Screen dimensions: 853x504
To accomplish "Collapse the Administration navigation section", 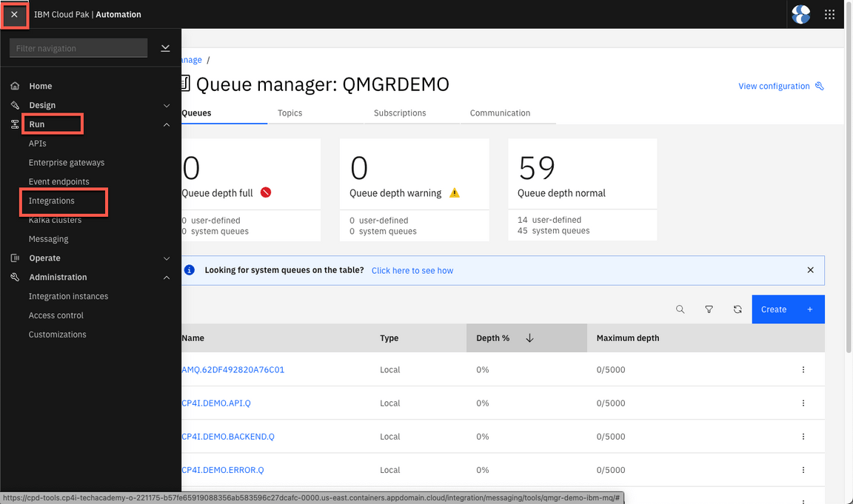I will point(166,278).
